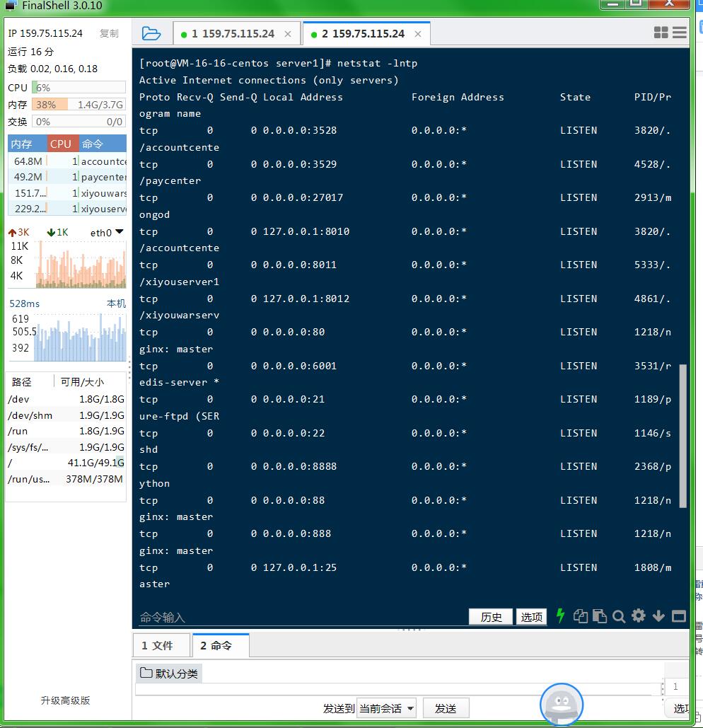Switch to session tab 1 159.75.115.24
Image resolution: width=703 pixels, height=728 pixels.
tap(233, 34)
